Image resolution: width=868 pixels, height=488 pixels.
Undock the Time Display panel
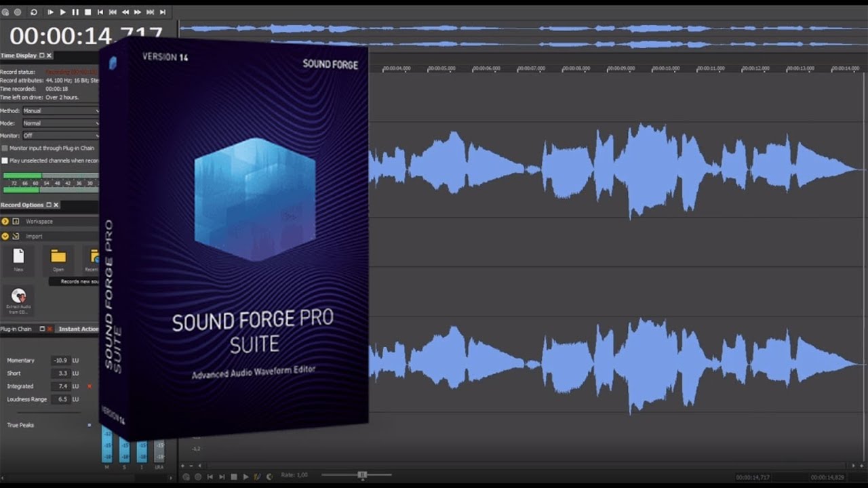click(x=42, y=56)
